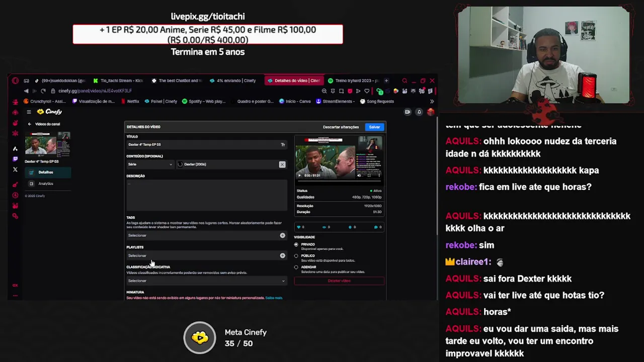
Task: Click the pin icon in address bar
Action: (x=333, y=91)
